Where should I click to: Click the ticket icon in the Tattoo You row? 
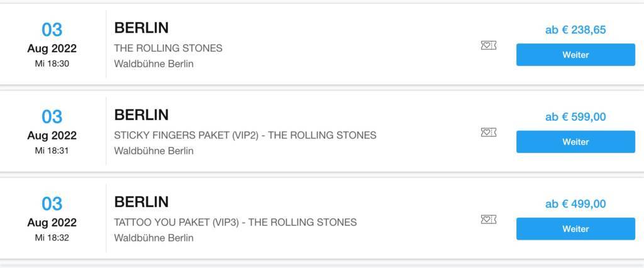click(488, 220)
